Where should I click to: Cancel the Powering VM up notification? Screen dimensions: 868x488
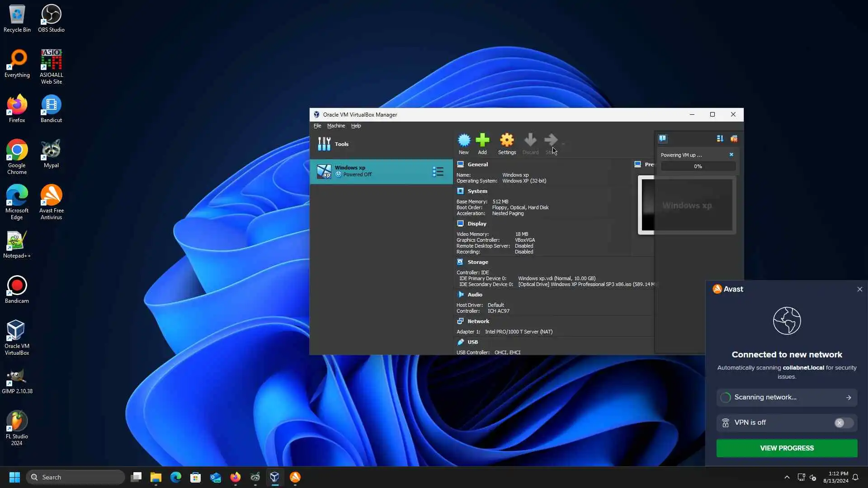(731, 155)
